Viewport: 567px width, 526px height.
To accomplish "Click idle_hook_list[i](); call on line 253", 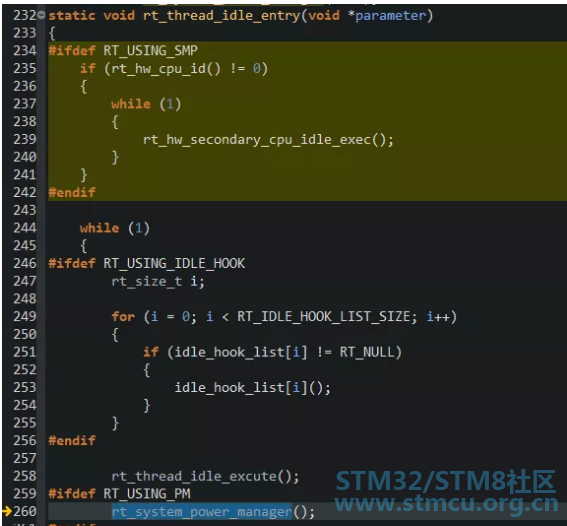I will [252, 388].
